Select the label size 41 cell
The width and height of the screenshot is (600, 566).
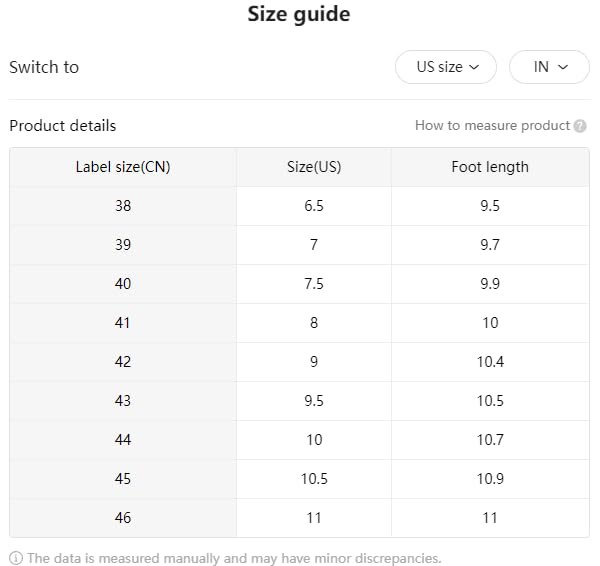click(x=123, y=323)
